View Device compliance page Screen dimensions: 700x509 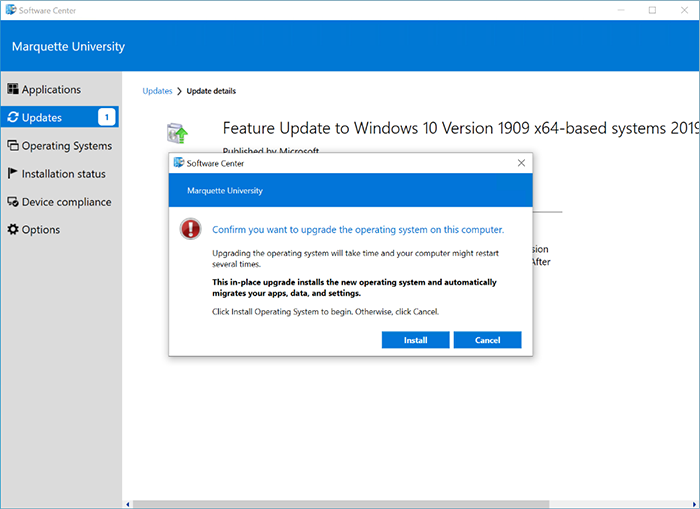[x=66, y=202]
